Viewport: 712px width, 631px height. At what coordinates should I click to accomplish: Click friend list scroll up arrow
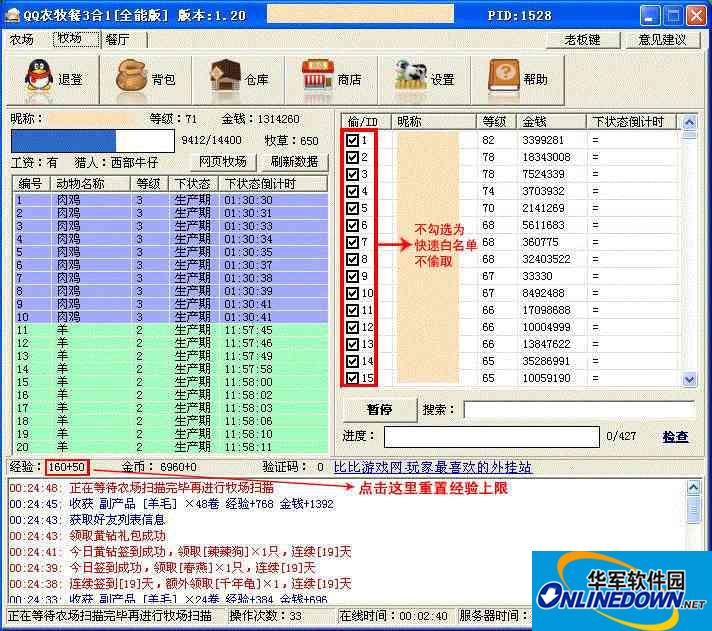point(689,122)
